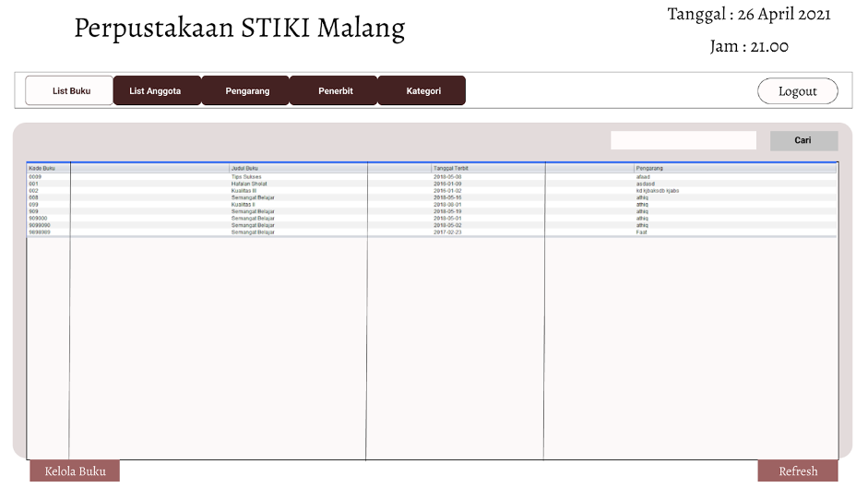
Task: Click the Cari search button
Action: click(803, 141)
